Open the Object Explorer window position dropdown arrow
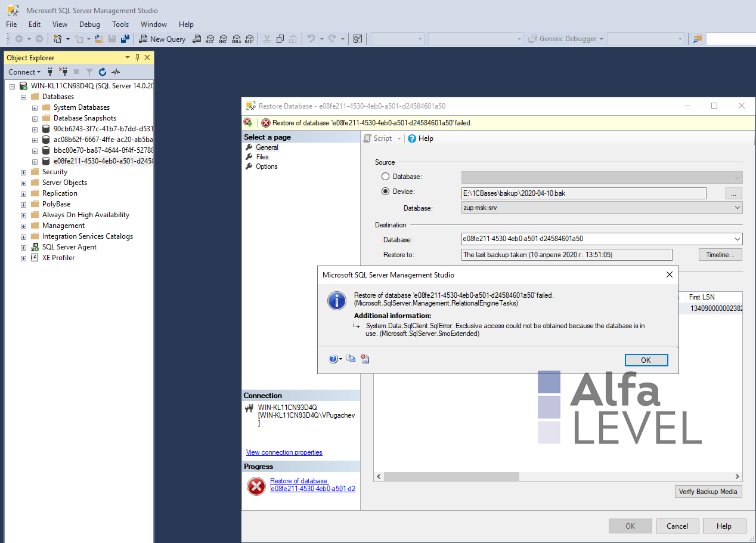The width and height of the screenshot is (756, 543). (128, 57)
